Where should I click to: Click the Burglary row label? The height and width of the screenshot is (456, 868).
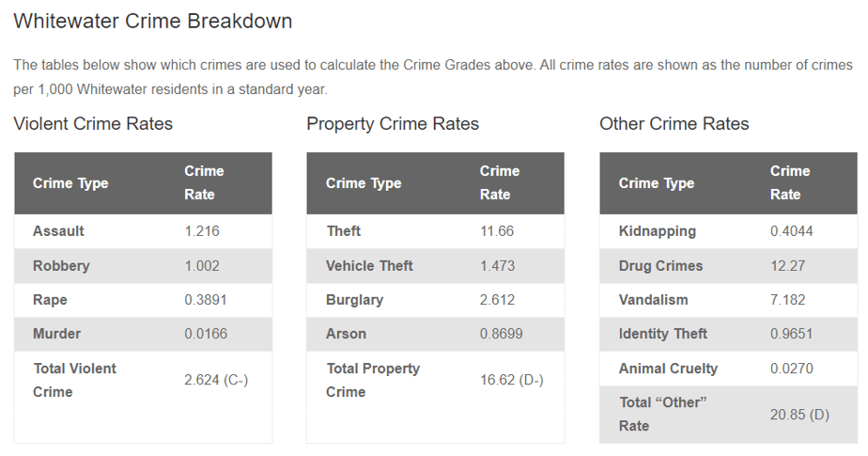point(354,300)
